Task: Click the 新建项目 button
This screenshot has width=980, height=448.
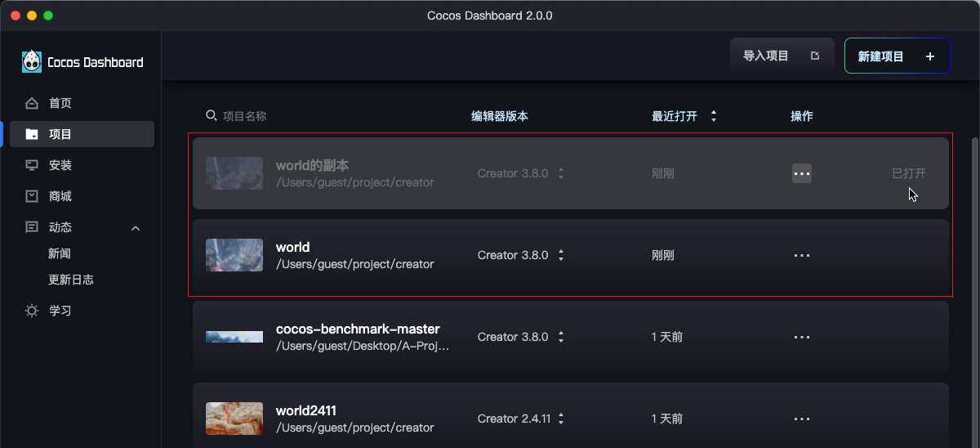Action: [x=898, y=56]
